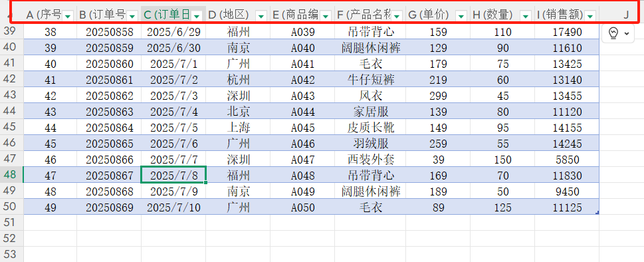Select row 44 header
644x262 pixels.
click(x=11, y=111)
